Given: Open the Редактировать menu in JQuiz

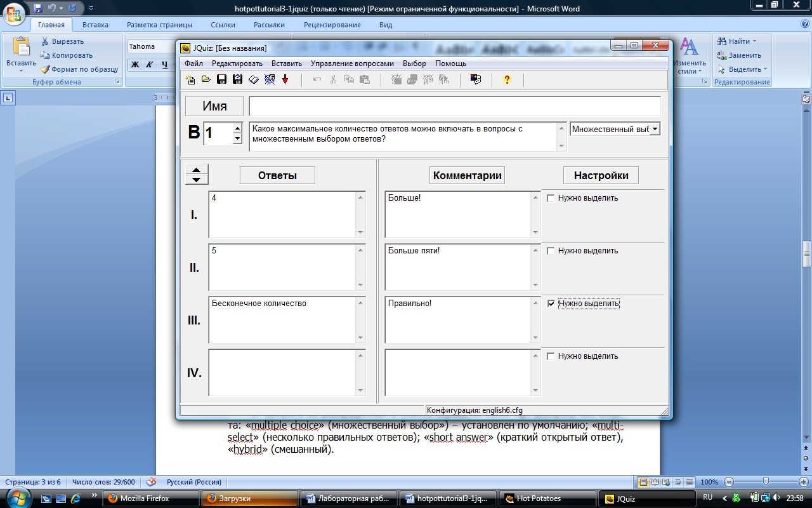Looking at the screenshot, I should (237, 63).
